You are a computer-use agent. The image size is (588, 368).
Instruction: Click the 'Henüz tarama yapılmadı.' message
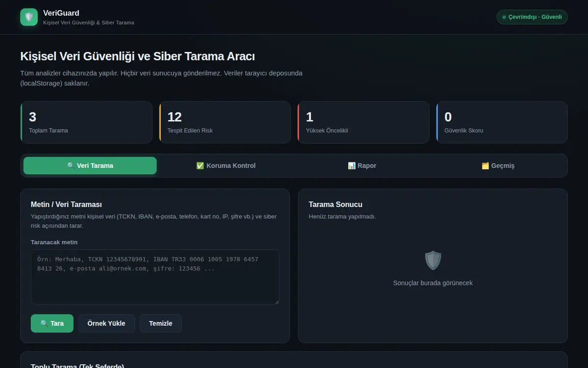pyautogui.click(x=342, y=216)
